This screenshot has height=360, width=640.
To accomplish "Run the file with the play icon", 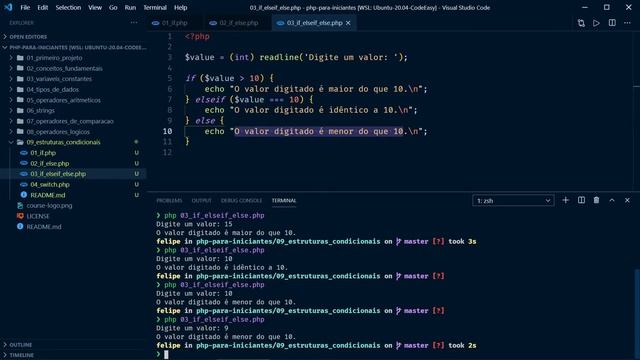I will (x=596, y=23).
